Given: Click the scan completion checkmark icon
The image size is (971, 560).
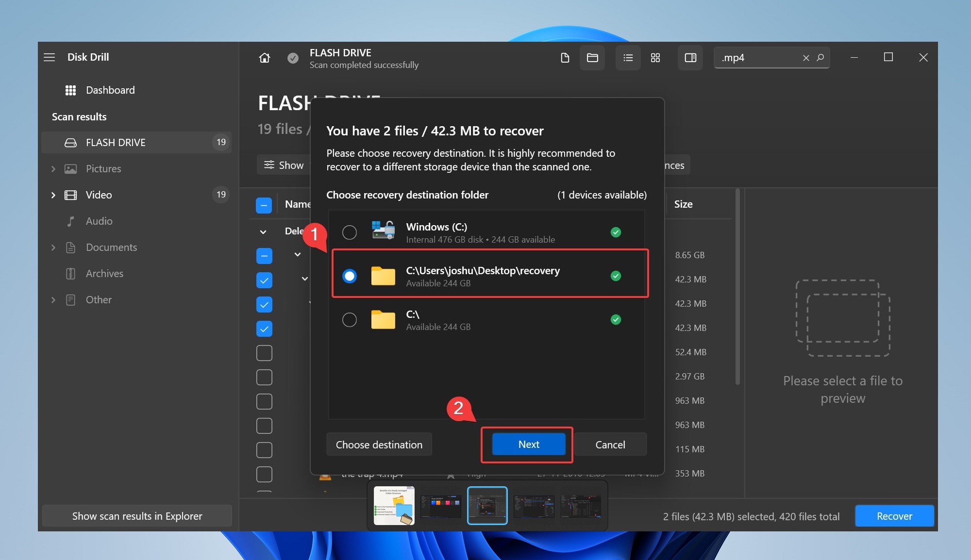Looking at the screenshot, I should pyautogui.click(x=291, y=57).
